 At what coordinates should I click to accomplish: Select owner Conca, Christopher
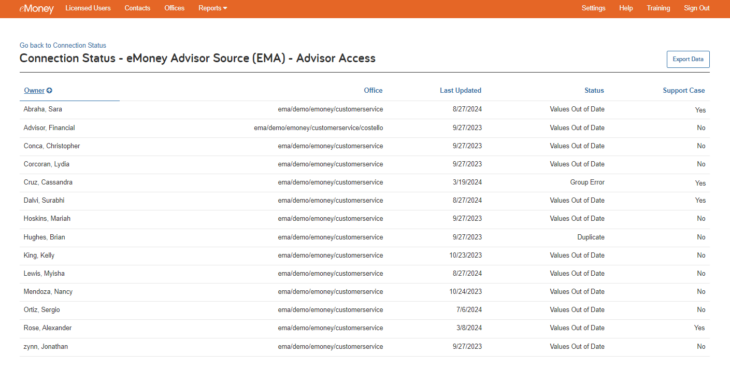(x=52, y=146)
